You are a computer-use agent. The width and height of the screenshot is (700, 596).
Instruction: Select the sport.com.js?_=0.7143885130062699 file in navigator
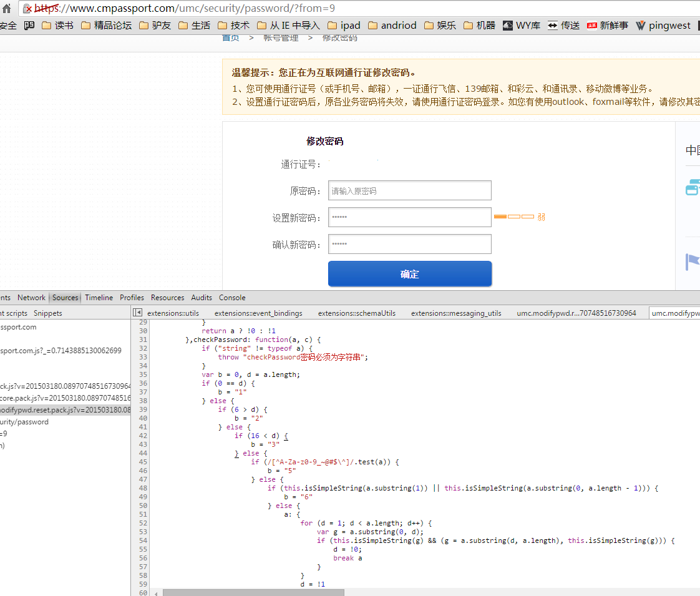[x=61, y=351]
